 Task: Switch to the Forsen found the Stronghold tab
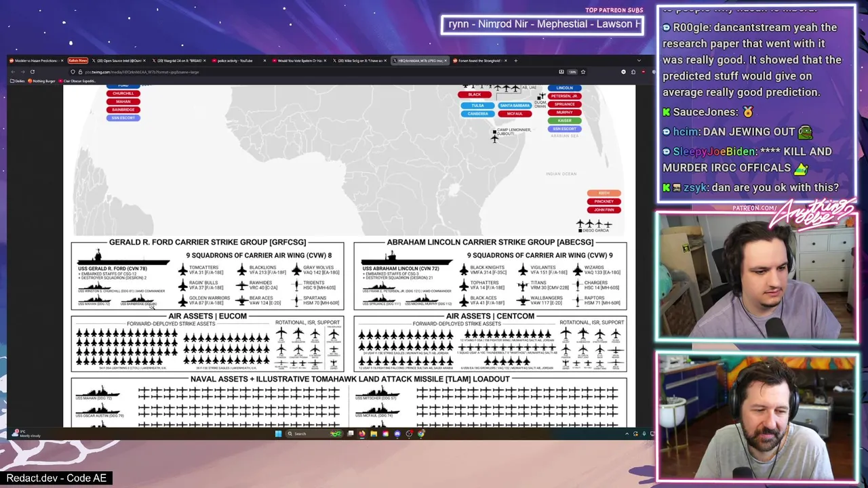point(479,60)
